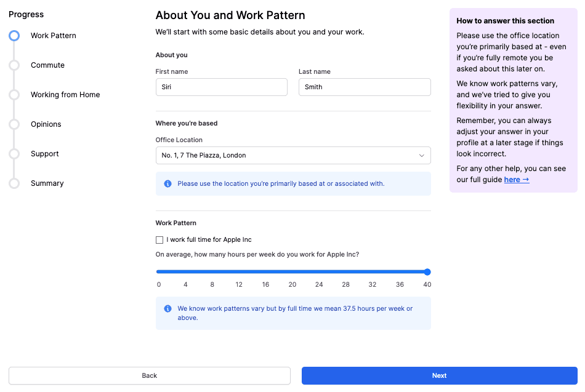Click the First name input field
585x392 pixels.
(221, 87)
